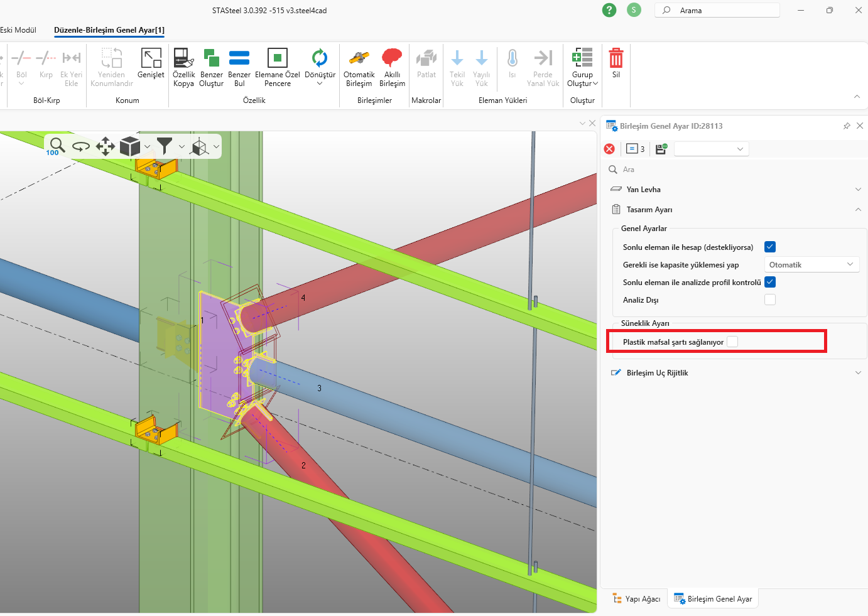The width and height of the screenshot is (868, 616).
Task: Check Plastik mafsal şartı sağlanıyor box
Action: (x=732, y=342)
